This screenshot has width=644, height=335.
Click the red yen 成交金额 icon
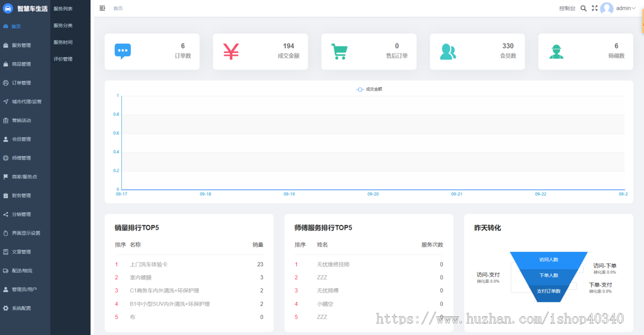[x=231, y=51]
